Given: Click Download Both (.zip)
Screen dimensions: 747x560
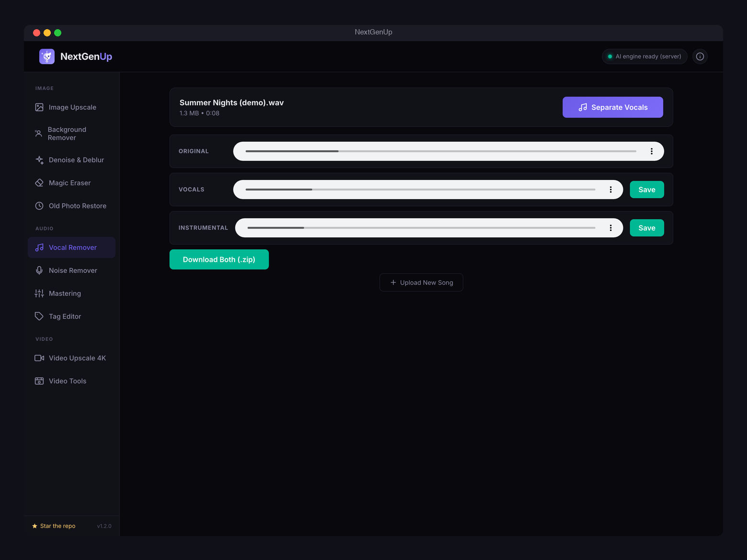Looking at the screenshot, I should [x=219, y=259].
